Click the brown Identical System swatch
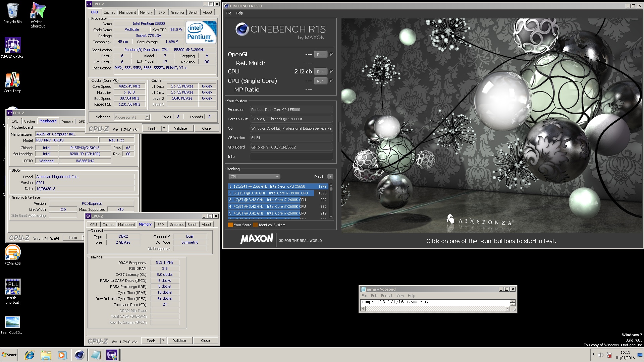 (x=255, y=225)
